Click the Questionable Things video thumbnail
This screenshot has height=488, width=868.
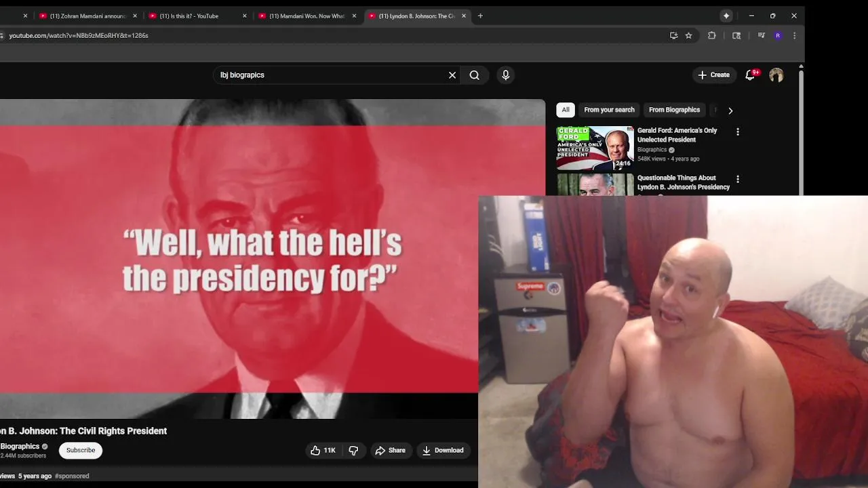click(x=595, y=184)
